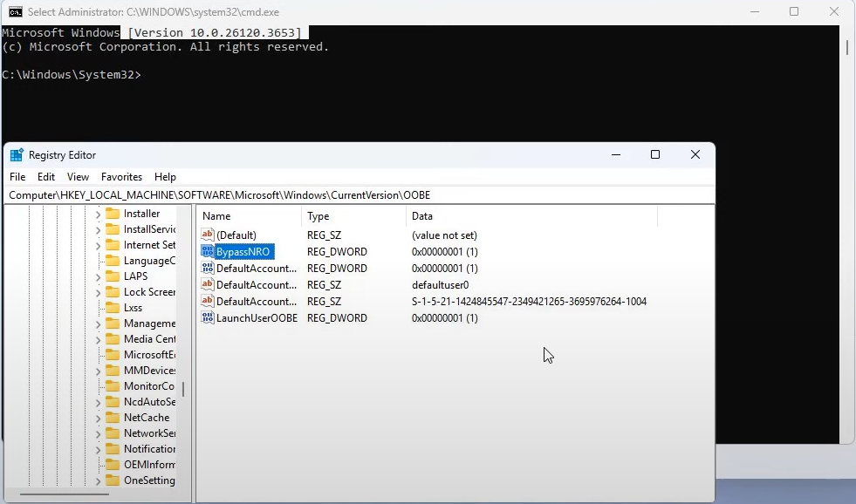Click the MMDevices folder icon
The width and height of the screenshot is (856, 504).
(x=113, y=371)
